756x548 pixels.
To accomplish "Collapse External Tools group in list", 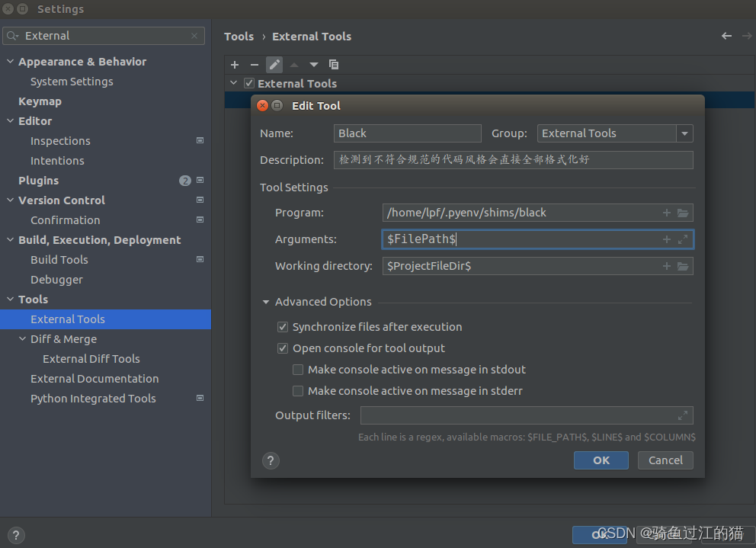I will [x=234, y=83].
